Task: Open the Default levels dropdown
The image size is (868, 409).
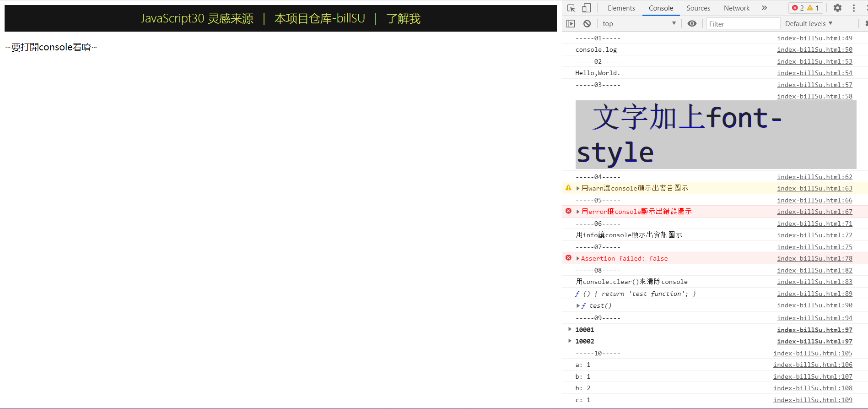Action: (x=809, y=24)
